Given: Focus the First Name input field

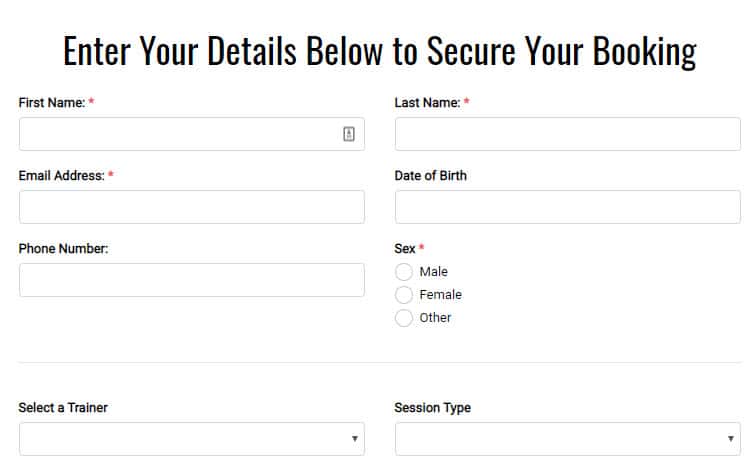Looking at the screenshot, I should pyautogui.click(x=192, y=134).
